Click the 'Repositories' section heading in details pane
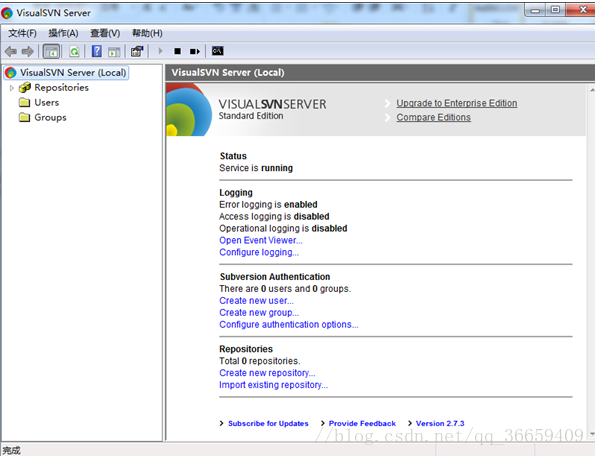This screenshot has height=456, width=595. [x=246, y=349]
